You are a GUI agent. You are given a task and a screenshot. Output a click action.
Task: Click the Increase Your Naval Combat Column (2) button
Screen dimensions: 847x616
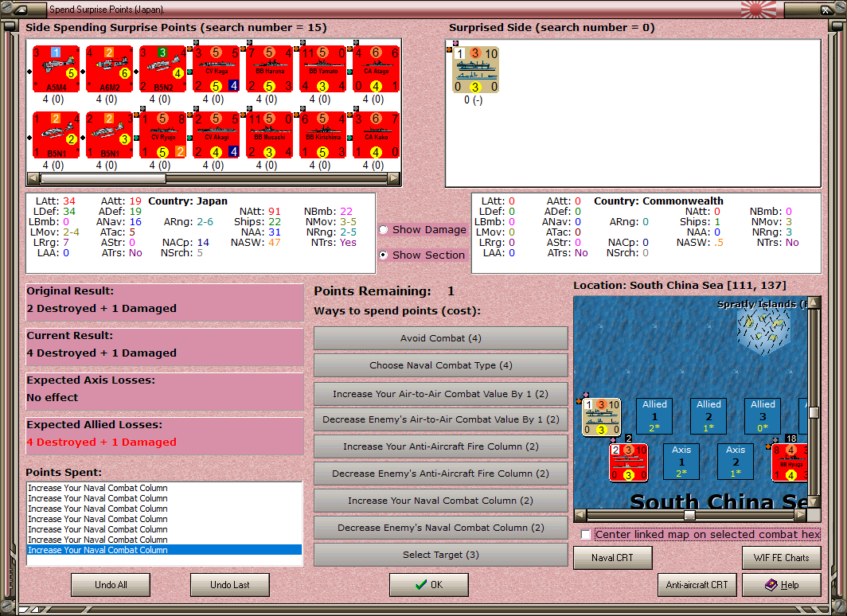pos(441,501)
